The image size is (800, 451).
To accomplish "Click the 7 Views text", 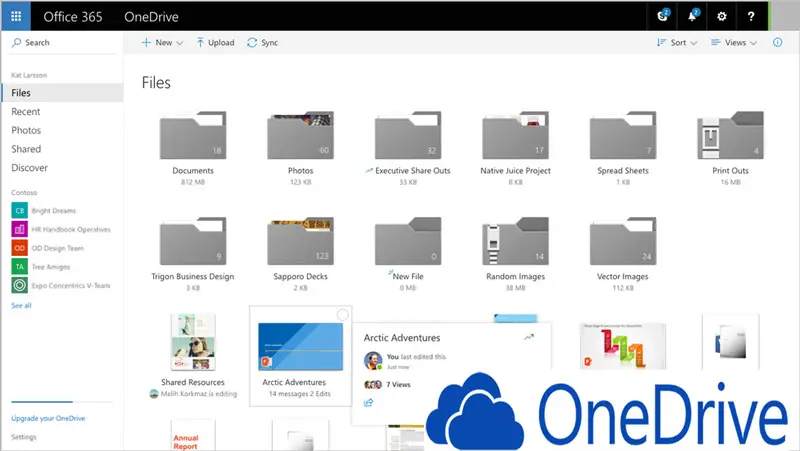I will click(x=398, y=385).
